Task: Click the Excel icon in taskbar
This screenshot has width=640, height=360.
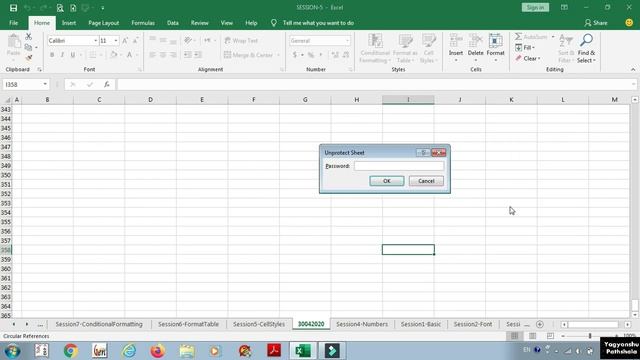Action: point(303,351)
